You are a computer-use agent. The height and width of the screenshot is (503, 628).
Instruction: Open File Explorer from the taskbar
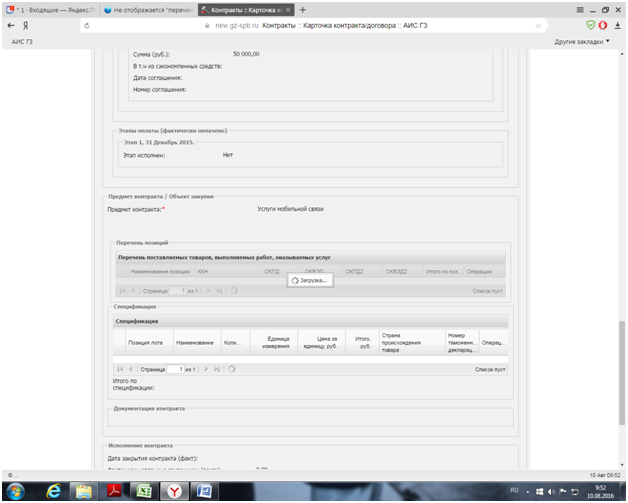83,491
